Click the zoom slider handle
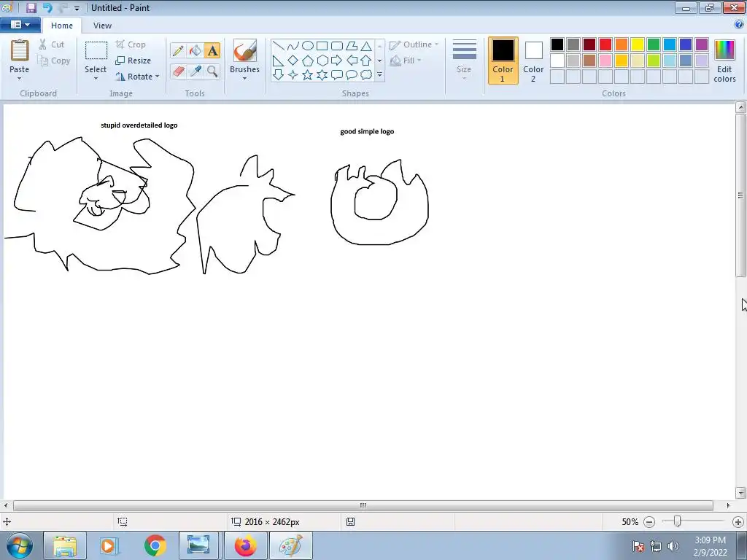This screenshot has height=560, width=747. (677, 521)
